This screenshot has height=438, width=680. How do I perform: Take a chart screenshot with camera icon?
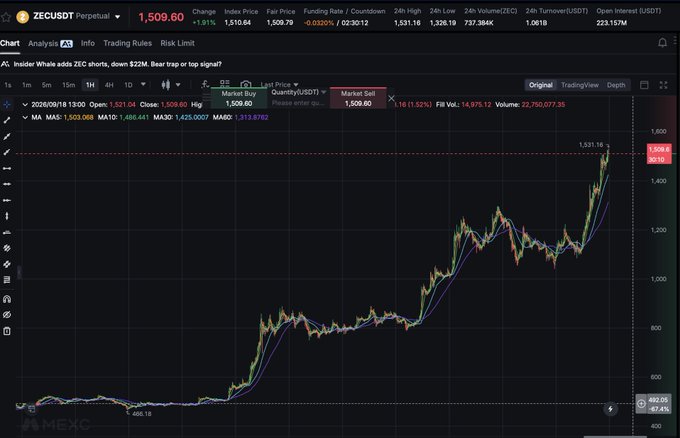click(245, 84)
